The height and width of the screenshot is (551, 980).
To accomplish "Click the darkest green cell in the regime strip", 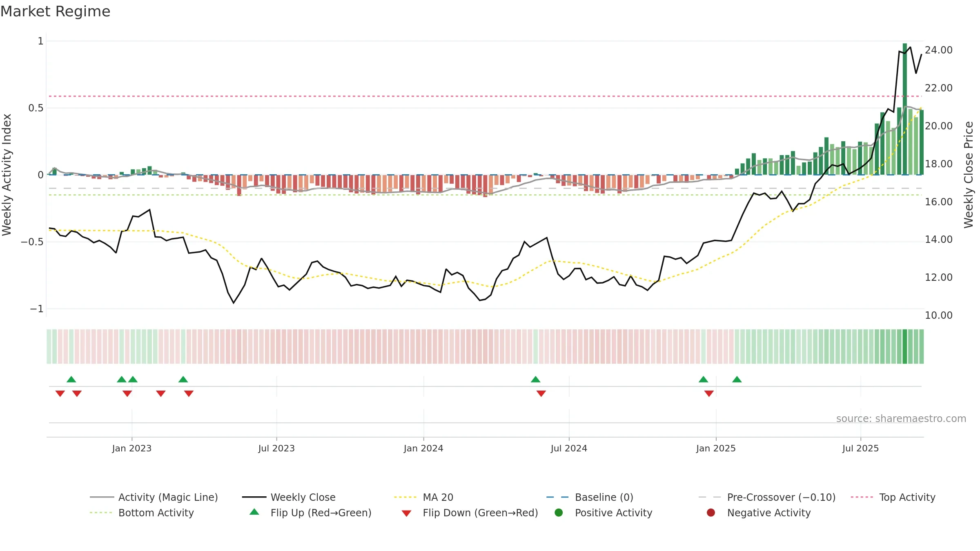I will pos(905,347).
